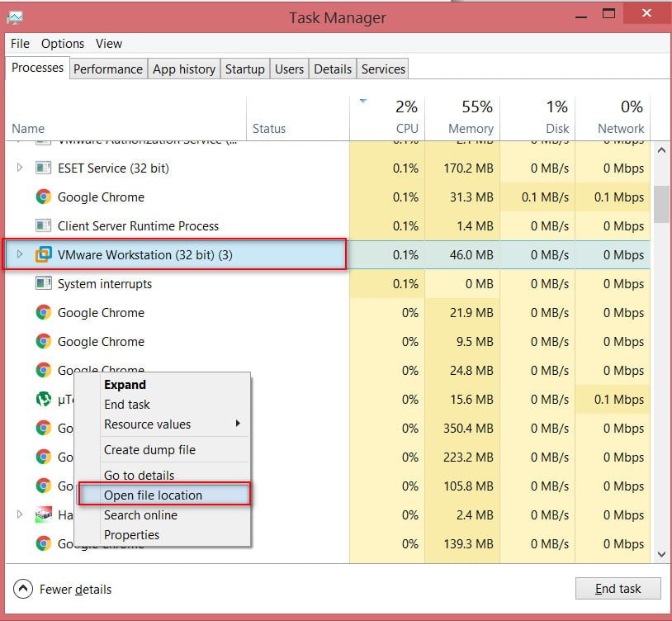Click the ESET Service process icon
672x621 pixels.
pyautogui.click(x=43, y=168)
